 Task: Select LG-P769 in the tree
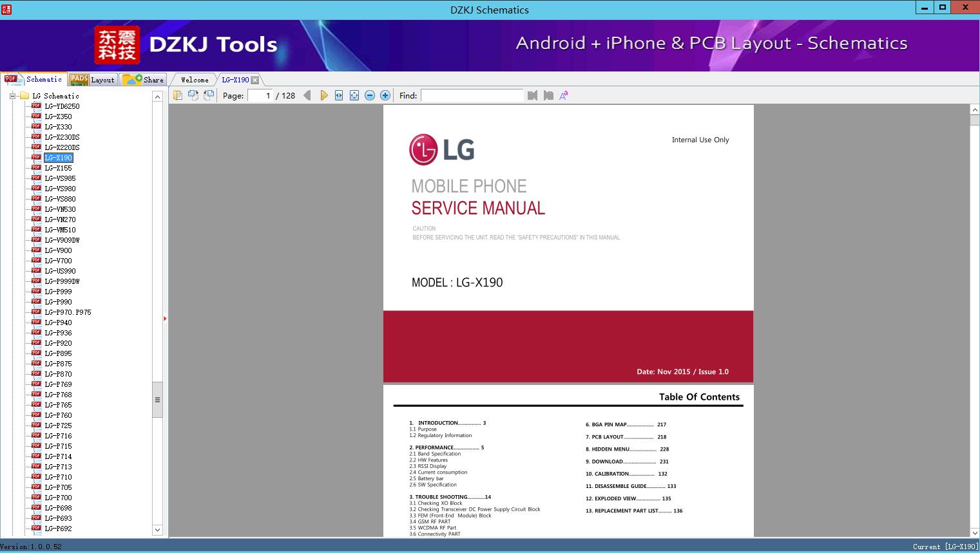(58, 384)
